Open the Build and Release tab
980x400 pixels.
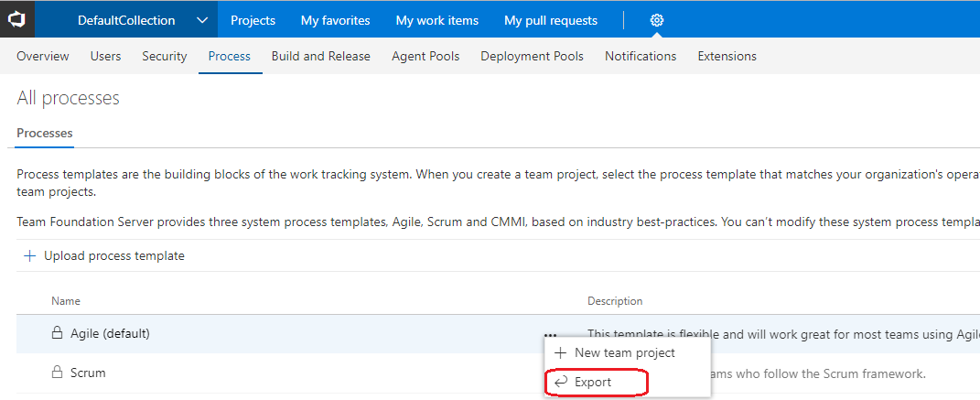point(320,56)
